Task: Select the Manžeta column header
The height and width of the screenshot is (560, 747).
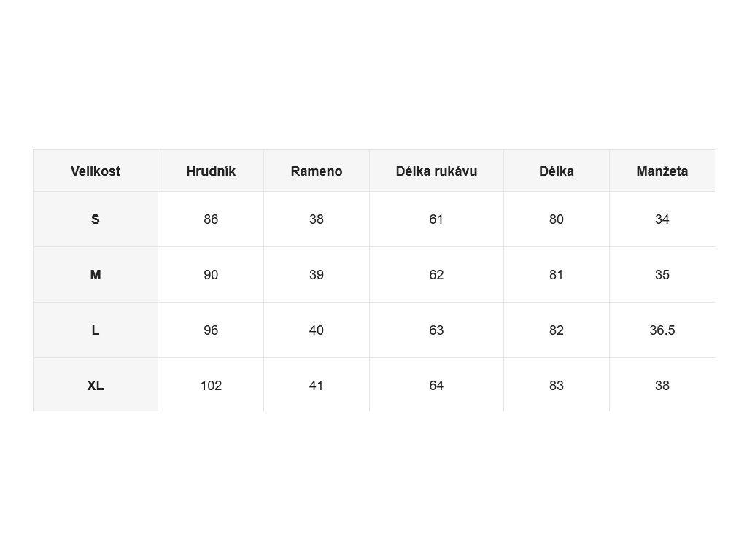Action: (x=662, y=171)
